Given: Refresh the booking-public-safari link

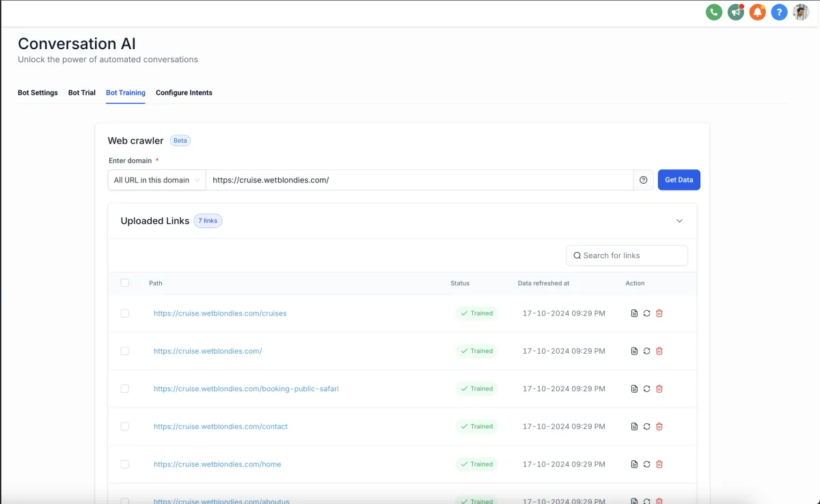Looking at the screenshot, I should coord(646,389).
